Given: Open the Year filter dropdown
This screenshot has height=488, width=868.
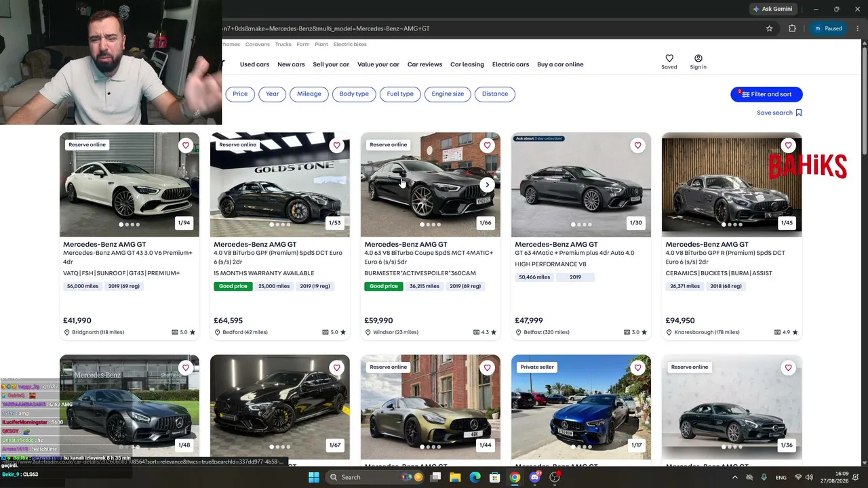Looking at the screenshot, I should (x=272, y=94).
